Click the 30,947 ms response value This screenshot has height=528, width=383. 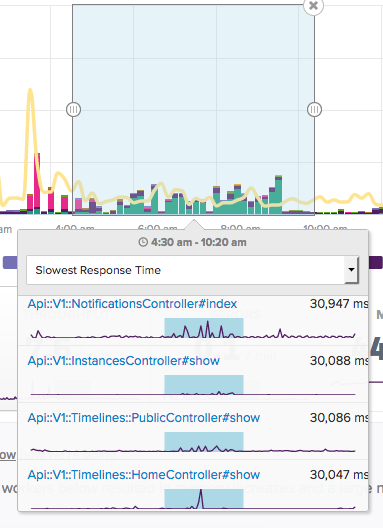pyautogui.click(x=339, y=304)
